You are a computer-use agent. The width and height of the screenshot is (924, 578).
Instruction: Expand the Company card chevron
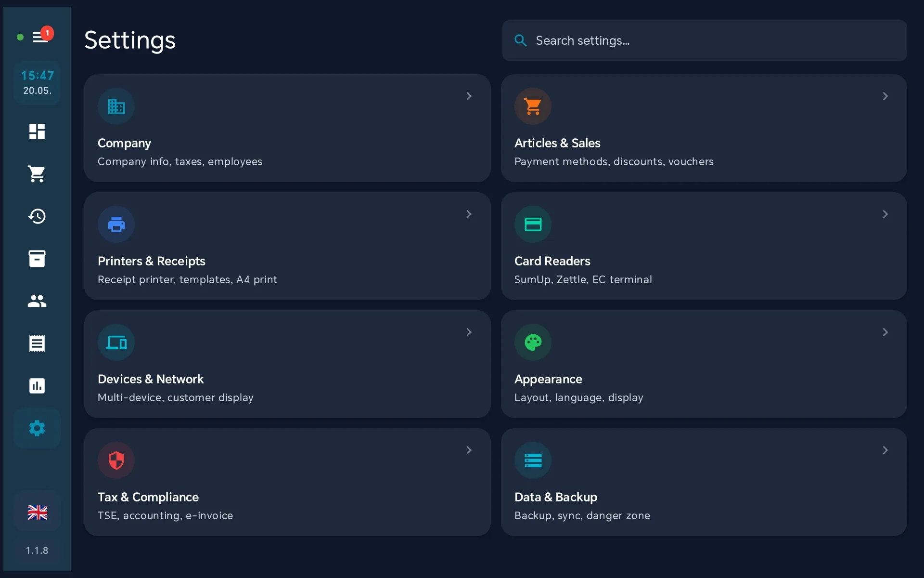click(469, 96)
